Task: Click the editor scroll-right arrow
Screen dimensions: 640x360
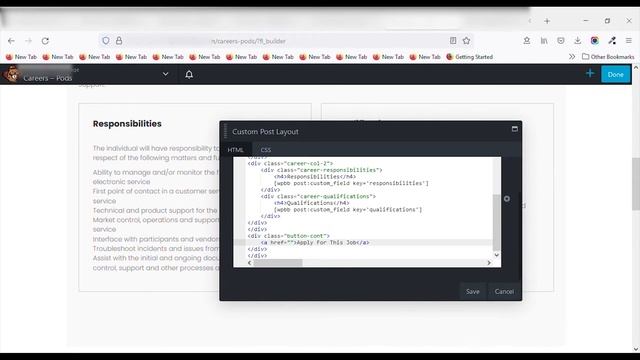Action: tap(489, 263)
